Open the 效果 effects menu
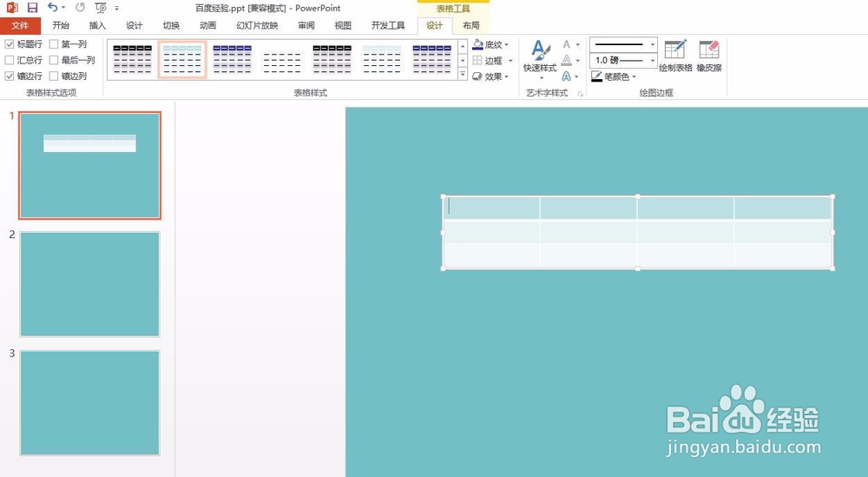Image resolution: width=868 pixels, height=477 pixels. [x=490, y=76]
